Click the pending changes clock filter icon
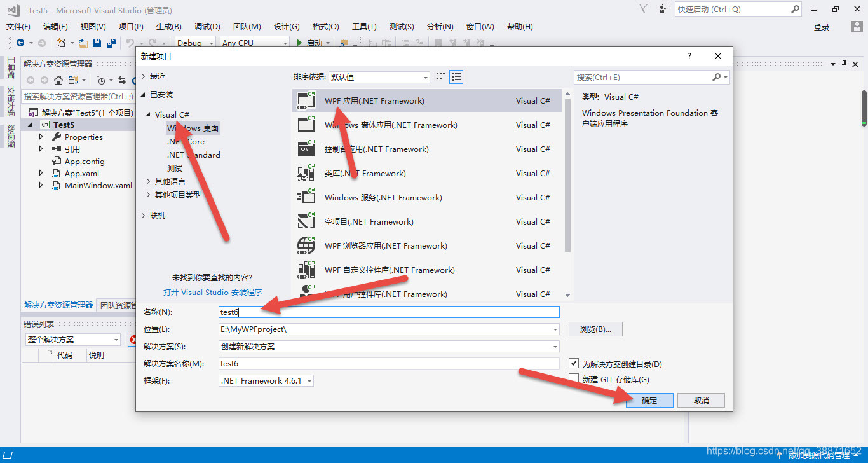Viewport: 868px width, 463px height. coord(101,80)
